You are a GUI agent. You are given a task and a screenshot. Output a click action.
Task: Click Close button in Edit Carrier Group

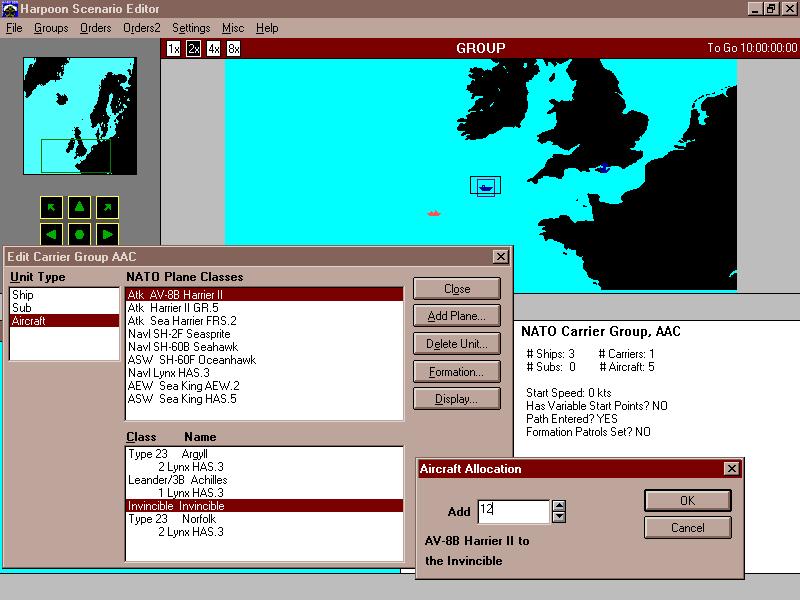pyautogui.click(x=457, y=289)
